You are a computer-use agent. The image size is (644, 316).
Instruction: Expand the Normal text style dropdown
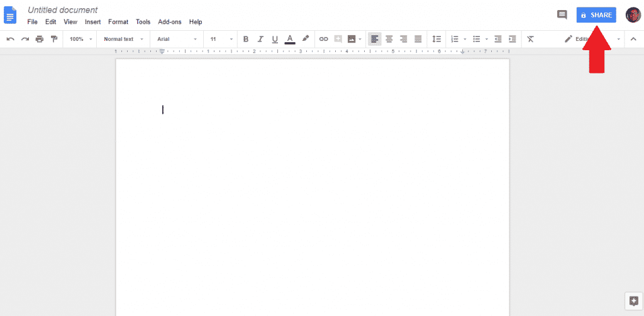(123, 39)
